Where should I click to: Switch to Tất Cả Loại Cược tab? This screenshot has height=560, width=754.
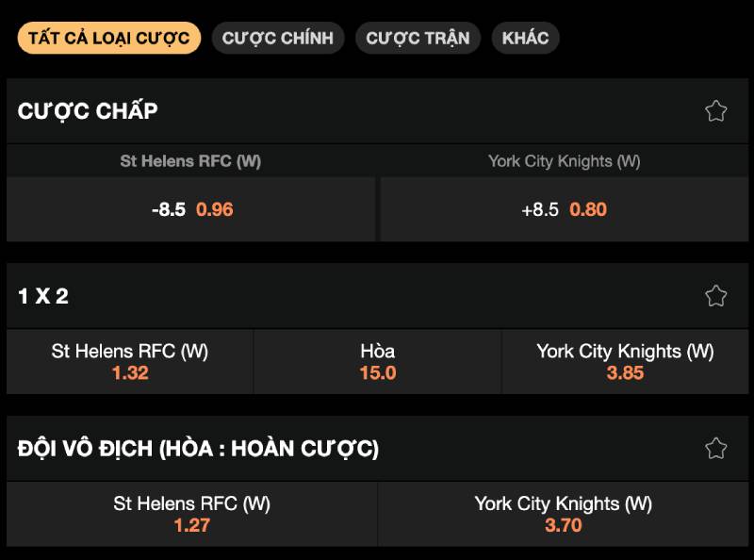pos(108,39)
